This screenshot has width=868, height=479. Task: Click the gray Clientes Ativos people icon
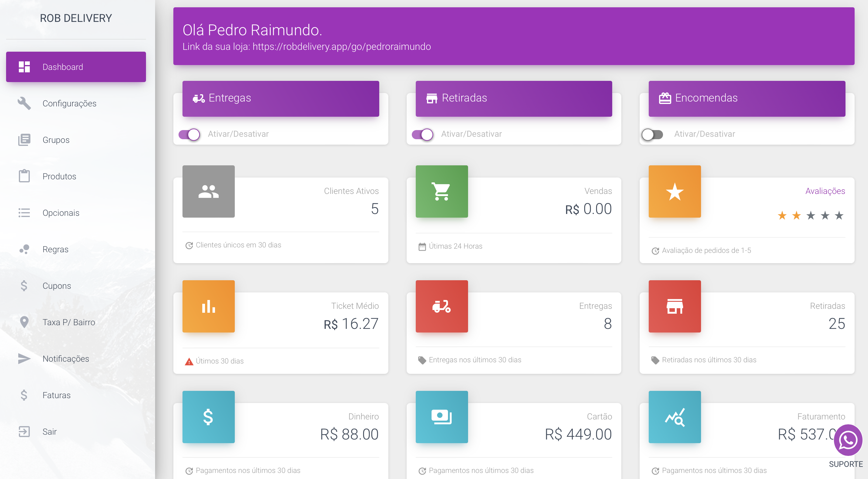[x=208, y=191]
